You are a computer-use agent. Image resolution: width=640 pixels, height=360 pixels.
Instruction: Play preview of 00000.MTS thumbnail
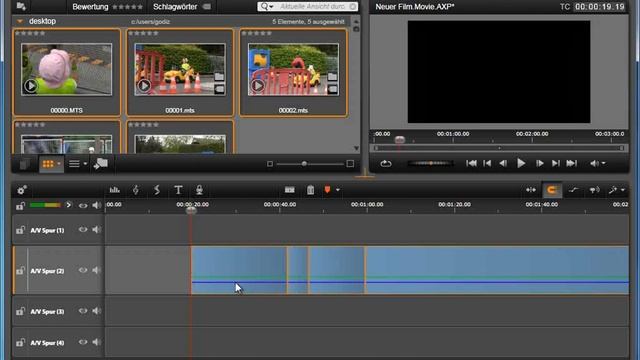click(31, 86)
